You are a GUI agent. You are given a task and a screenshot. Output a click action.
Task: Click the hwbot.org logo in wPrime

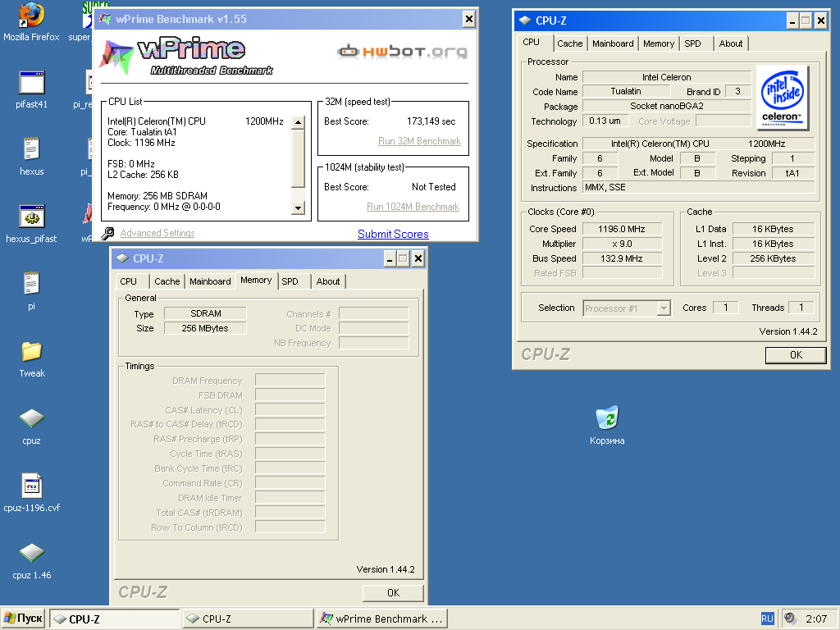pyautogui.click(x=402, y=52)
